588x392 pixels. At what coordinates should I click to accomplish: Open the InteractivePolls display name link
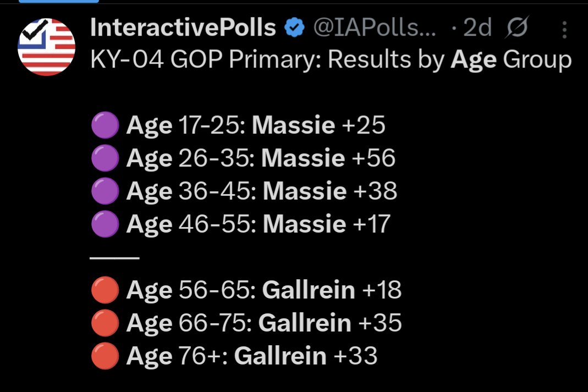point(183,27)
